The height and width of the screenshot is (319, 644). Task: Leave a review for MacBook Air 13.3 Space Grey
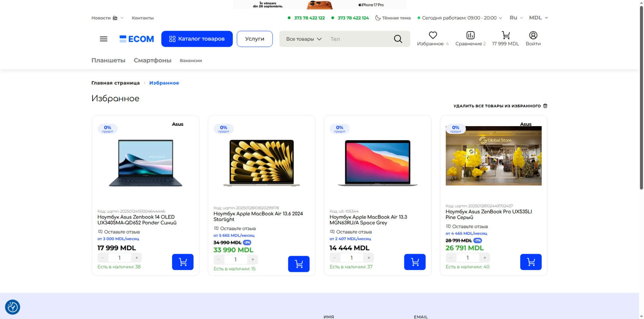[x=351, y=232]
